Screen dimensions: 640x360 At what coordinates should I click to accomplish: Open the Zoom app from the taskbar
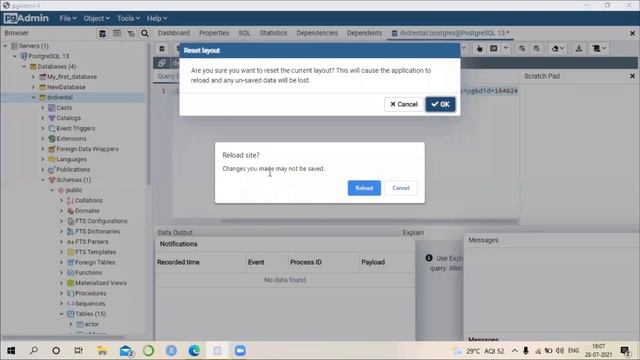click(x=240, y=351)
